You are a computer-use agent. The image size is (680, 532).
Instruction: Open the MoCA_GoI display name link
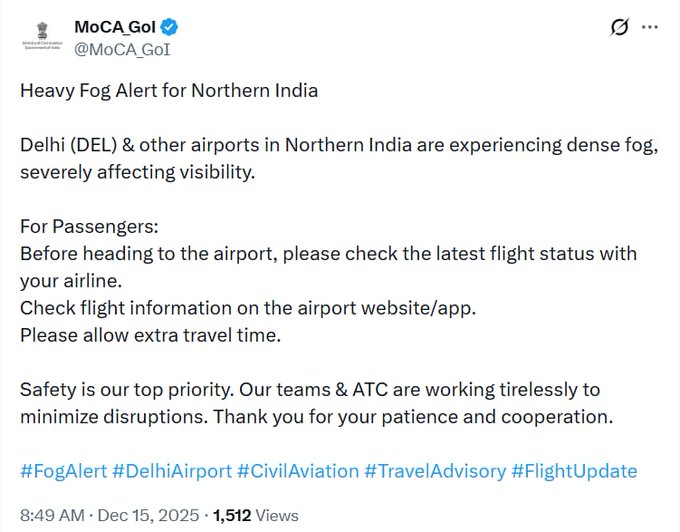point(113,26)
